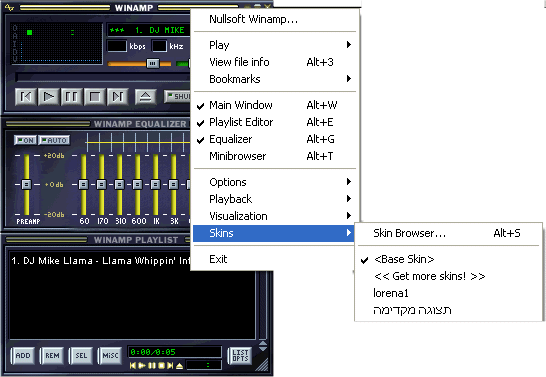Click the playlist REM button
This screenshot has width=546, height=377.
point(52,355)
